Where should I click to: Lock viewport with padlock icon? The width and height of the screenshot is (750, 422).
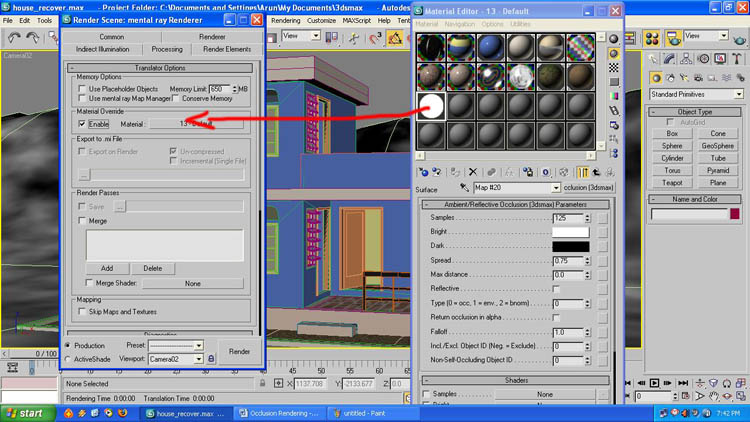click(211, 358)
